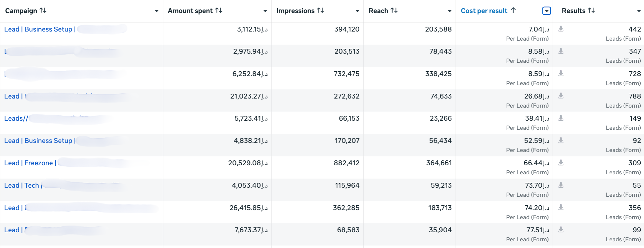Sort by Amount spent using arrows icon

coord(219,11)
